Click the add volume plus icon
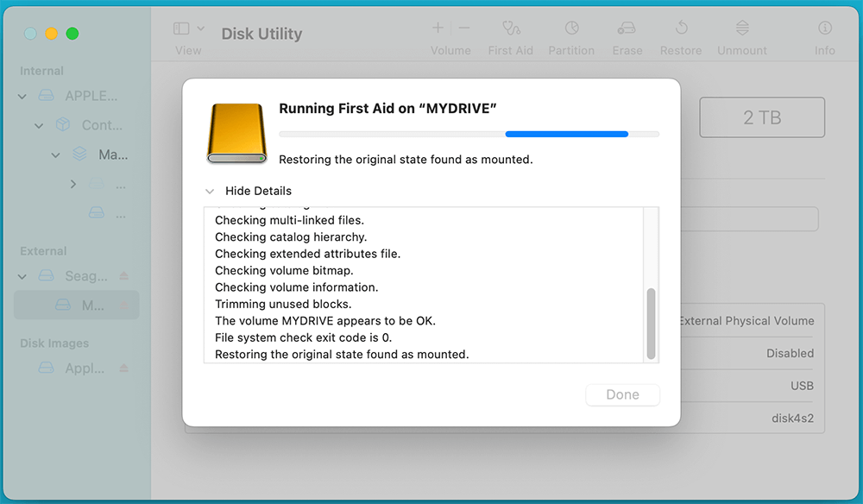863x504 pixels. tap(438, 28)
